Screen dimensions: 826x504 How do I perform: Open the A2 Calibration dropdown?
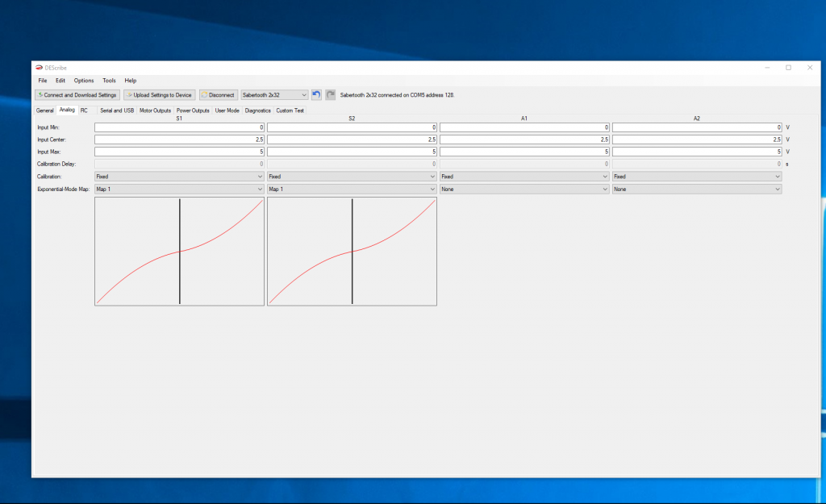tap(697, 177)
